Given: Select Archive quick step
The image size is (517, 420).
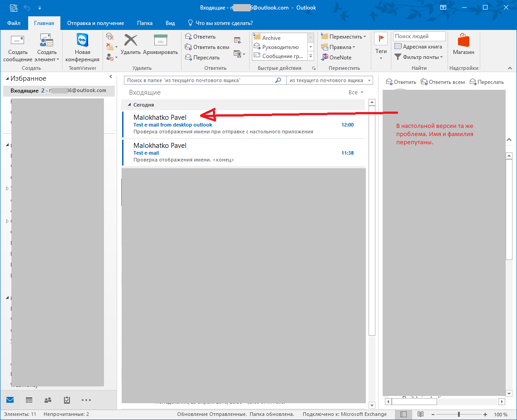Looking at the screenshot, I should (x=280, y=38).
